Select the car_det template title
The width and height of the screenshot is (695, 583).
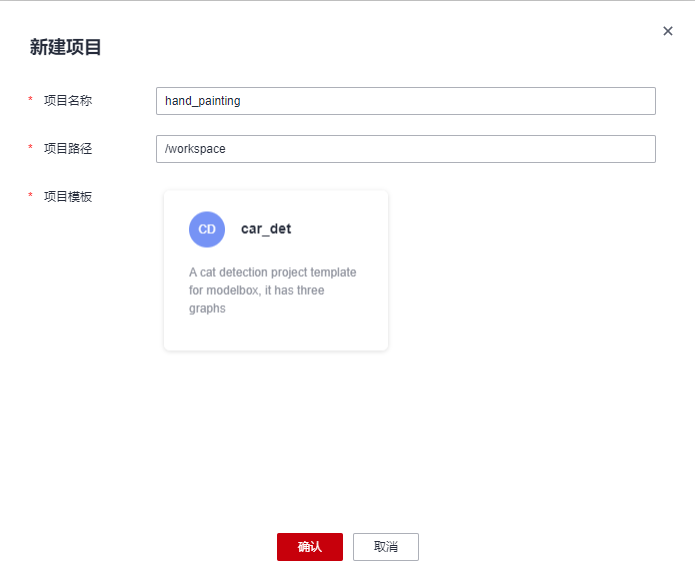(266, 229)
